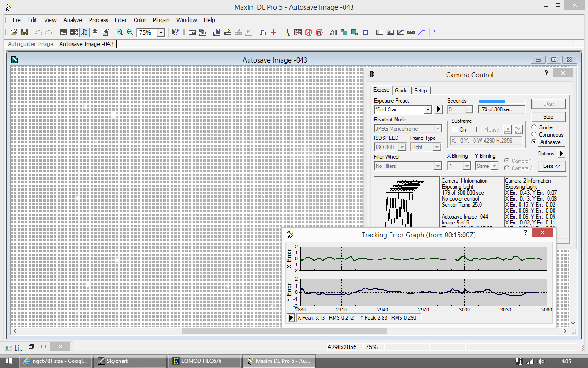The image size is (588, 368).
Task: Click the blue square outline toolbar icon
Action: tap(365, 32)
